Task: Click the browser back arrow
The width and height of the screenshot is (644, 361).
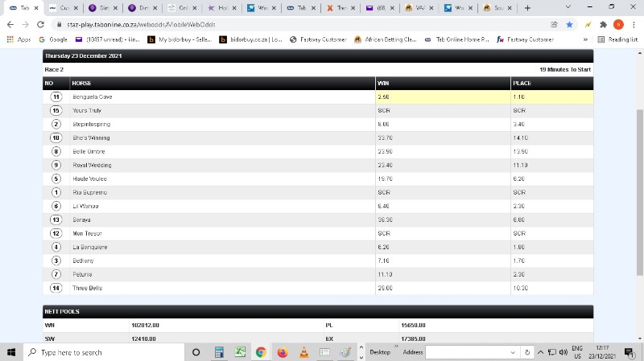Action: click(x=9, y=24)
